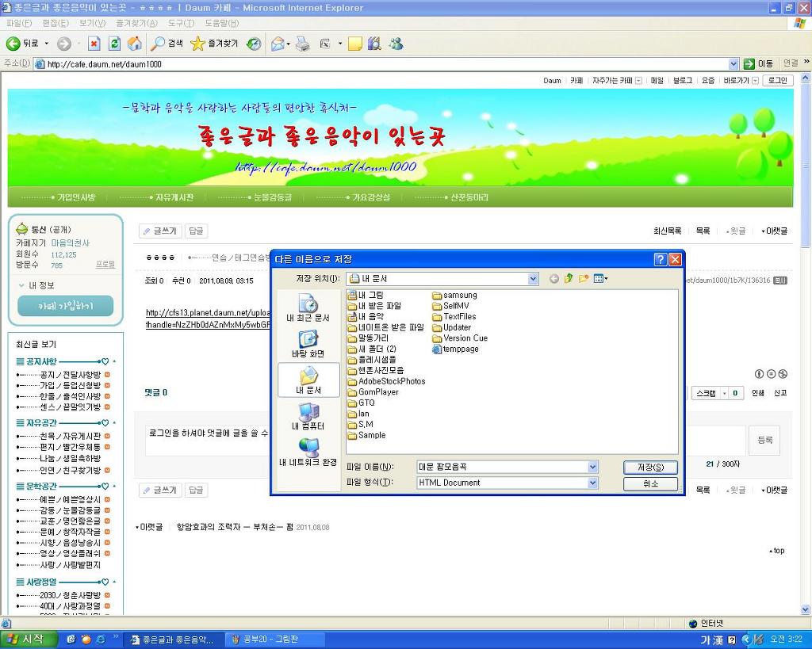The width and height of the screenshot is (812, 649).
Task: Open the 파일 이름 filename dropdown arrow
Action: (x=592, y=467)
